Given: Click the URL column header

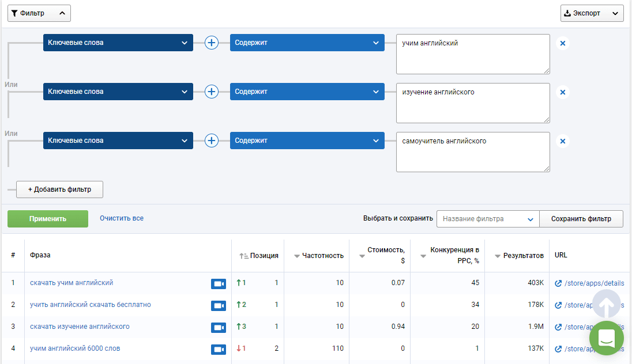Looking at the screenshot, I should click(560, 255).
